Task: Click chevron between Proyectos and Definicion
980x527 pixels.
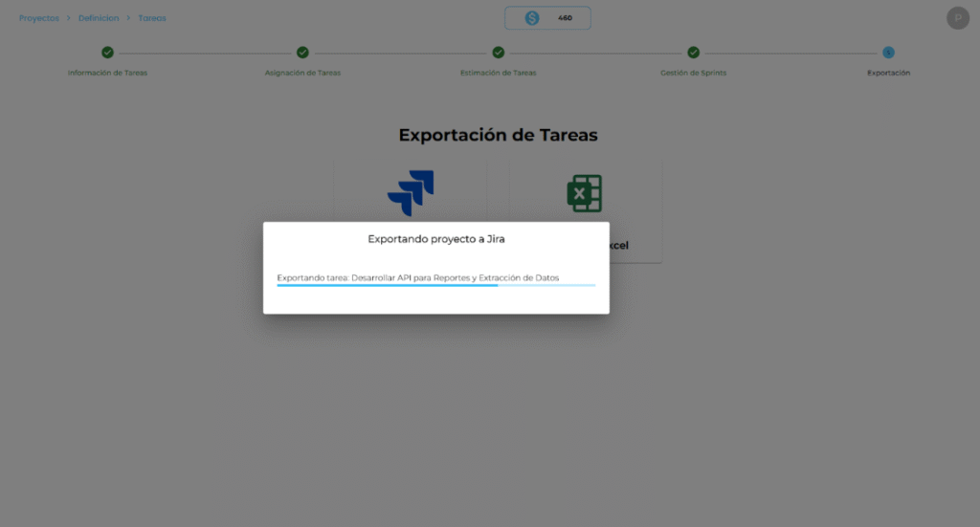Action: point(69,18)
